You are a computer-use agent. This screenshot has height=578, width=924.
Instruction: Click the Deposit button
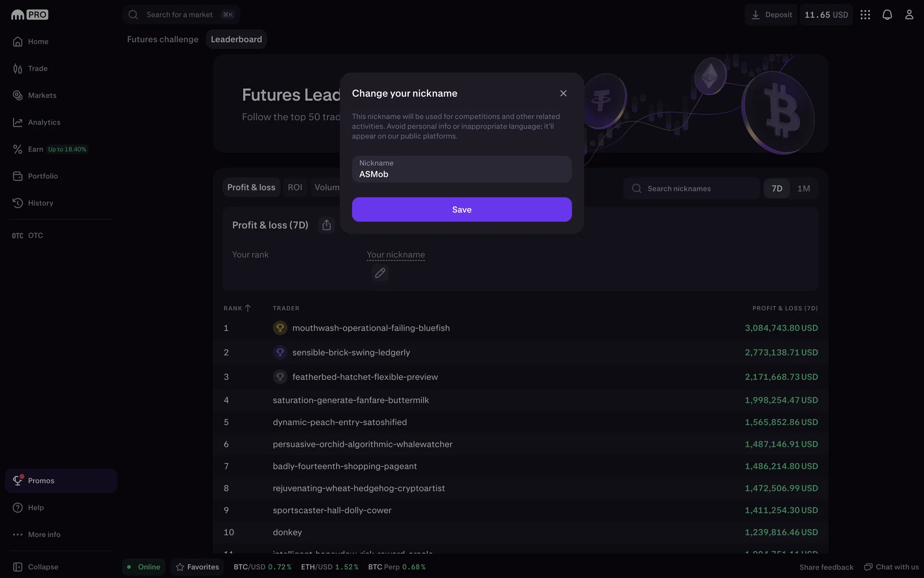771,14
